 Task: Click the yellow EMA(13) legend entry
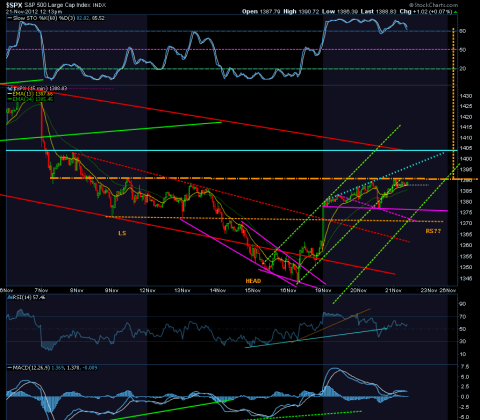(x=33, y=94)
